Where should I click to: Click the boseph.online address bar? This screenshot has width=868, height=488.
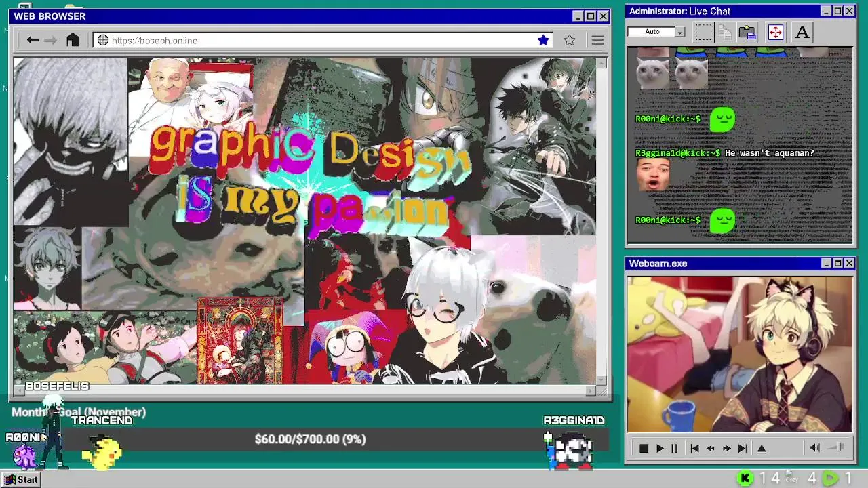[x=322, y=40]
